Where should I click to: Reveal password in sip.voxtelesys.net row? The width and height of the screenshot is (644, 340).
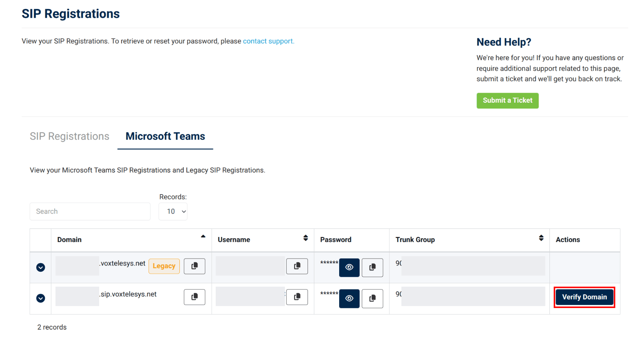(x=349, y=298)
